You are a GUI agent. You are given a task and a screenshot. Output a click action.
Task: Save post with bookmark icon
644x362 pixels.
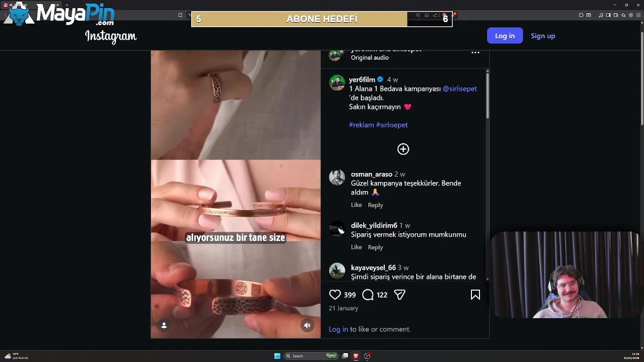tap(475, 295)
